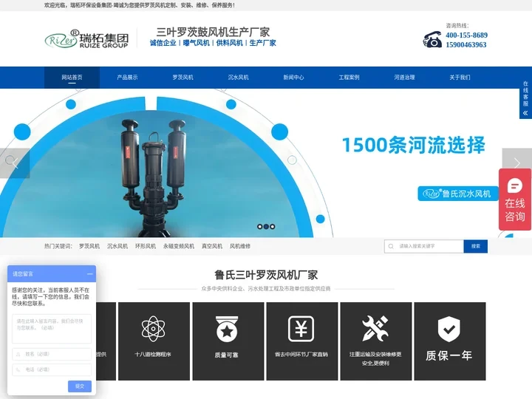This screenshot has height=399, width=532.
Task: Click the tools icon for 安装维修
Action: coord(375,328)
